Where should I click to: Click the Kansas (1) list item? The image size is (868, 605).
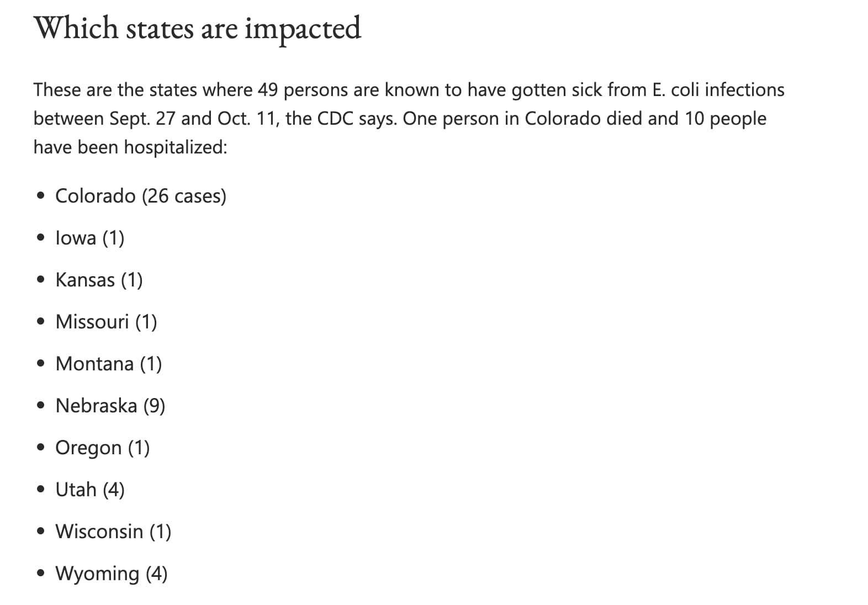click(x=99, y=280)
